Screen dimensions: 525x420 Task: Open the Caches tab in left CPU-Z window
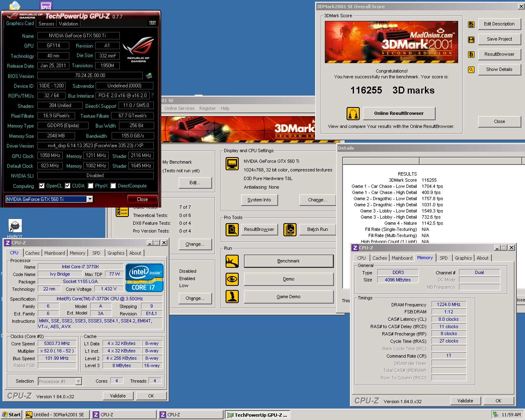point(32,253)
